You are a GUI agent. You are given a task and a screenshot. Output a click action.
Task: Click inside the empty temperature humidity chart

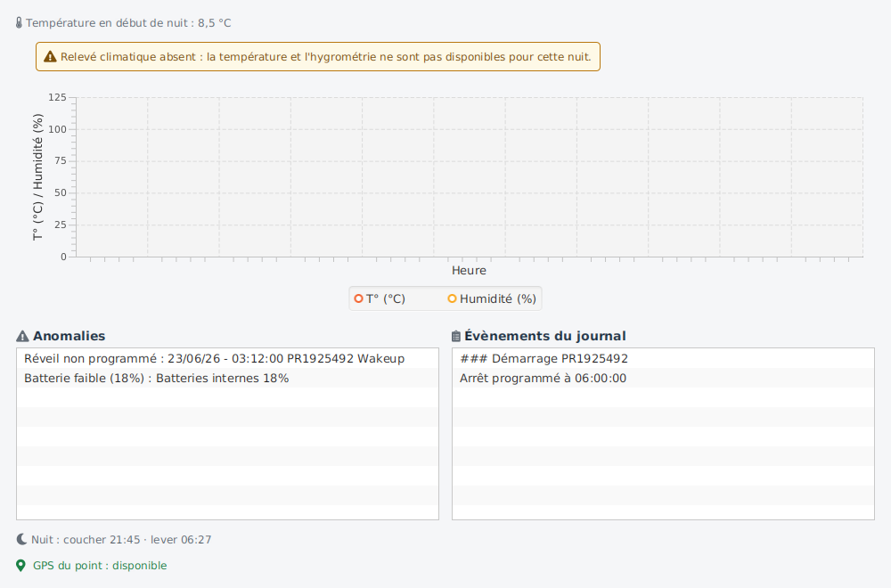point(470,177)
